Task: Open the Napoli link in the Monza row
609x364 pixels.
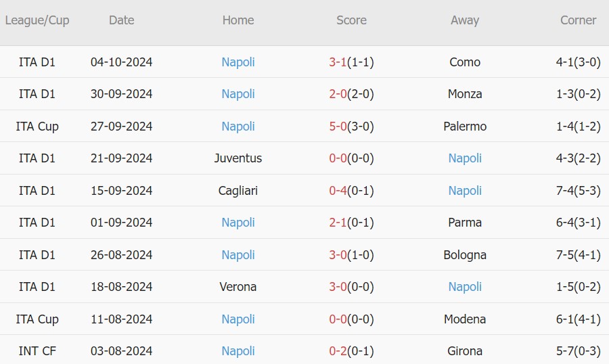Action: pyautogui.click(x=238, y=94)
